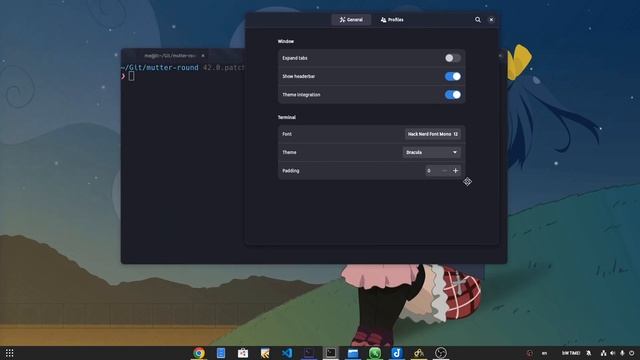Click the red tray indicator icon
This screenshot has height=360, width=640.
pyautogui.click(x=530, y=353)
